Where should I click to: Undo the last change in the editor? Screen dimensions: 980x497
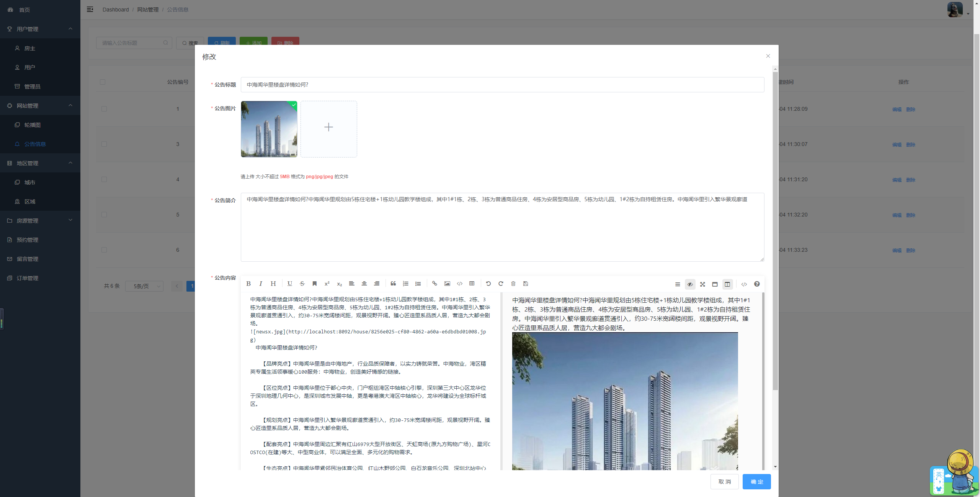(x=488, y=284)
